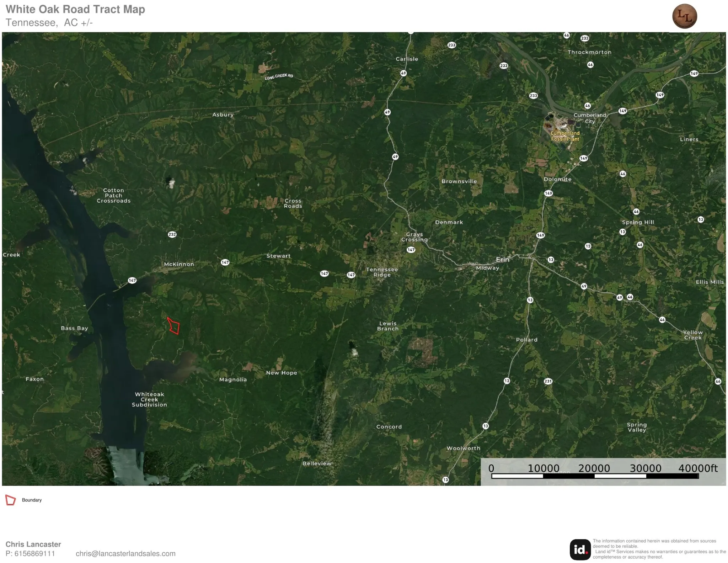Click the Cotton Patch Crossroads label
Screen dimensions: 728x563
[x=114, y=196]
